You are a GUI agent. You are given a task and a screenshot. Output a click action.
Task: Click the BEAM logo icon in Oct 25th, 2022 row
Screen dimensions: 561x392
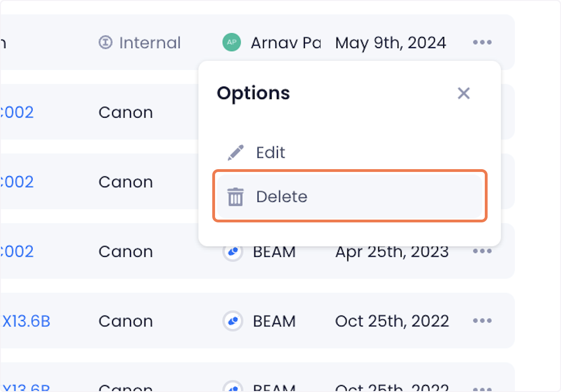232,321
